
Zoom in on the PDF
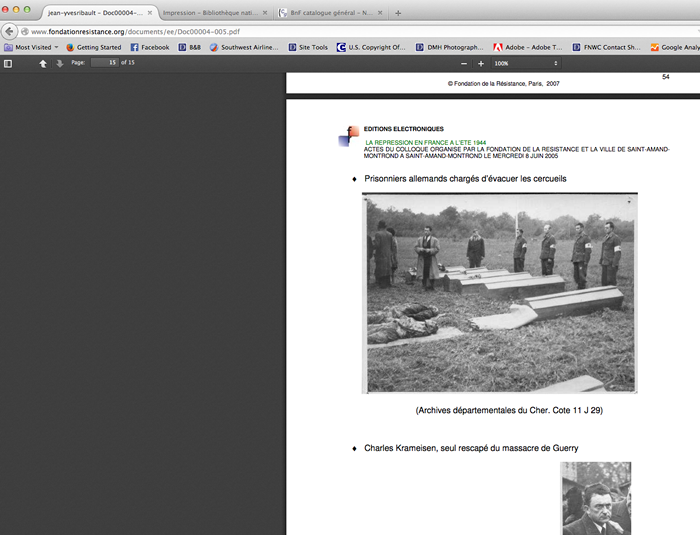481,63
